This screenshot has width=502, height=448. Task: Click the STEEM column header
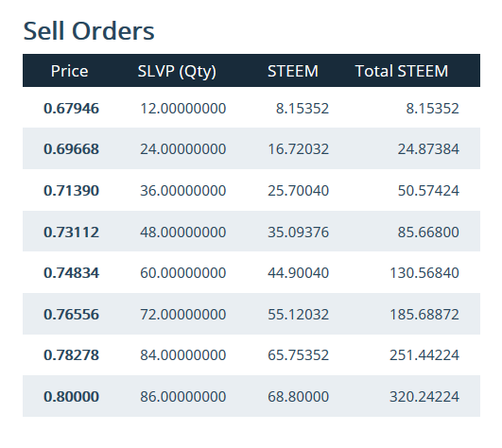coord(293,71)
